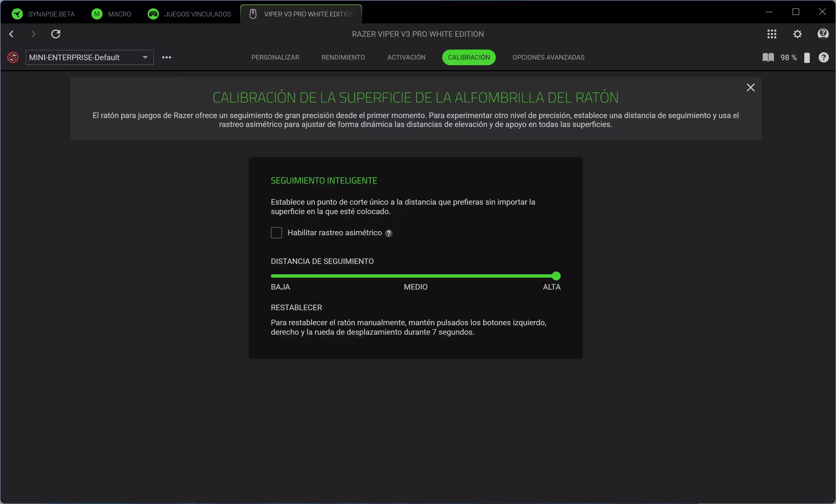
Task: Open the MINI-ENTERPRISE-Default profile dropdown
Action: click(x=89, y=57)
